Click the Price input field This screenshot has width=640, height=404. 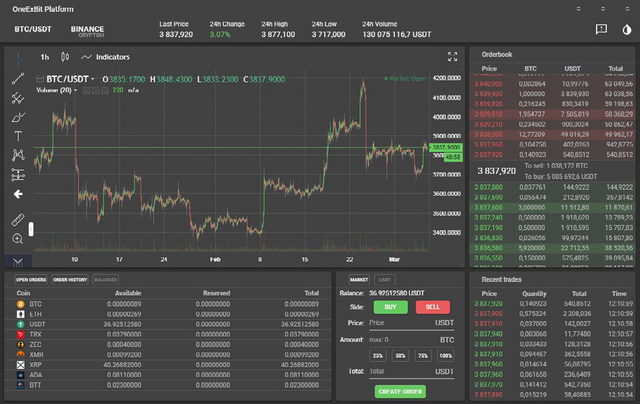(x=411, y=323)
